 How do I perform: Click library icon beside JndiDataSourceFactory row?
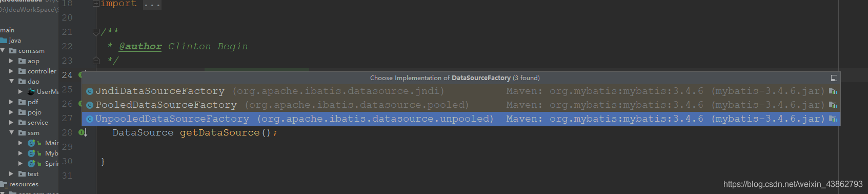click(x=833, y=91)
